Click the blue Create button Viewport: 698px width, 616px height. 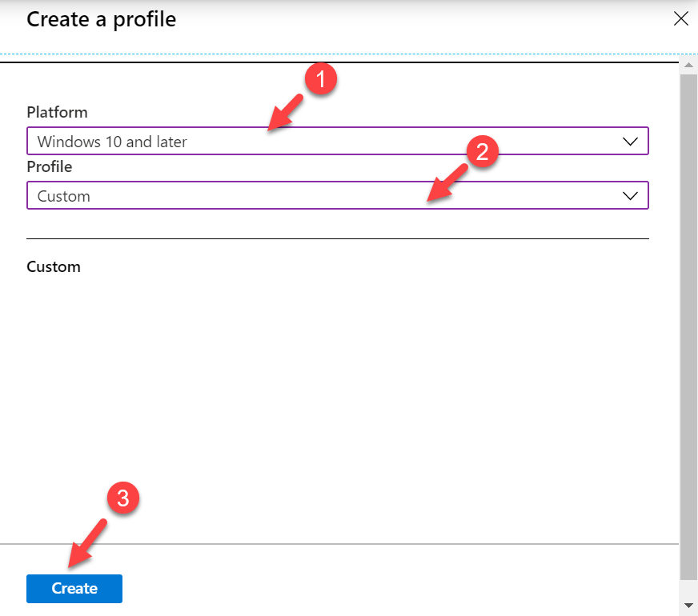(74, 589)
